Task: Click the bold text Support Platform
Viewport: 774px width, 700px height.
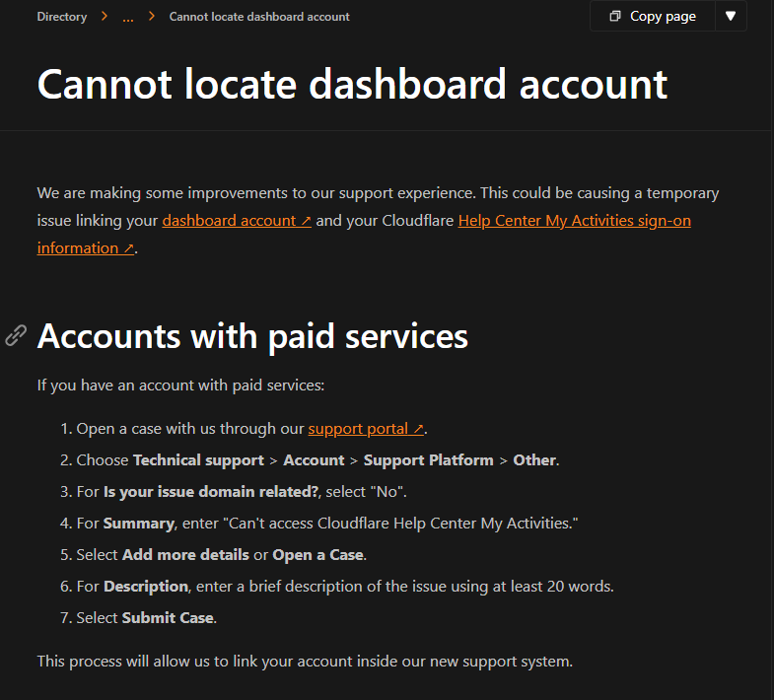Action: (x=429, y=460)
